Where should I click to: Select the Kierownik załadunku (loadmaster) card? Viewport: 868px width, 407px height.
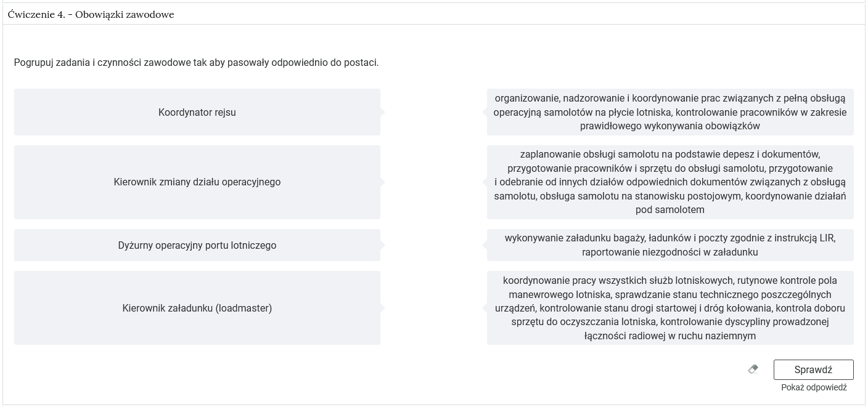click(x=197, y=308)
